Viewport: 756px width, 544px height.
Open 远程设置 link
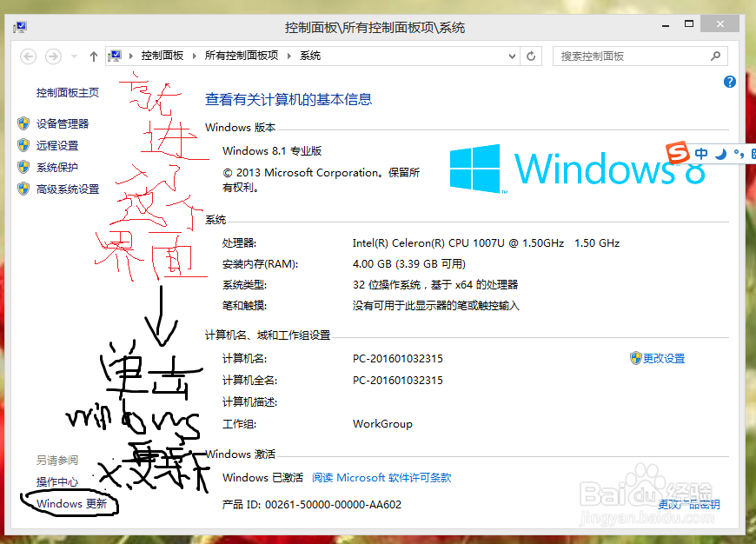[x=56, y=146]
